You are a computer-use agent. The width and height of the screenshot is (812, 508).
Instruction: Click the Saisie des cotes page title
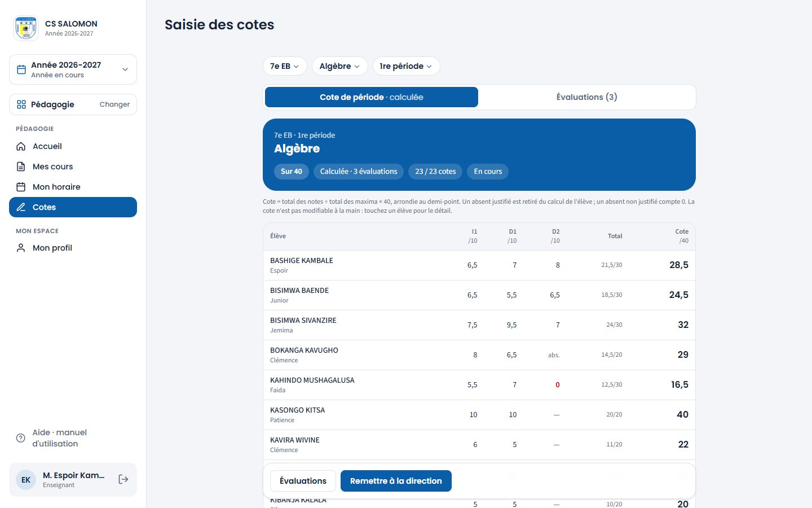[x=219, y=25]
